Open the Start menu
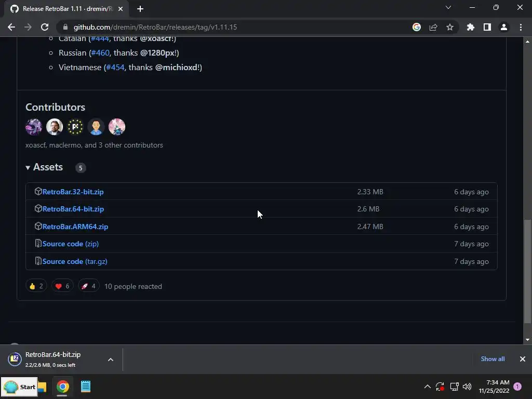This screenshot has width=532, height=399. pyautogui.click(x=19, y=387)
